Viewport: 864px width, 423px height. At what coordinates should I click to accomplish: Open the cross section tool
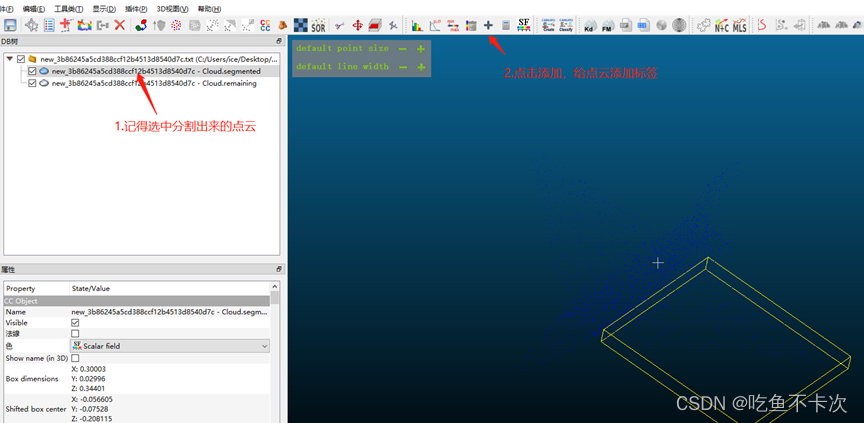coord(375,25)
